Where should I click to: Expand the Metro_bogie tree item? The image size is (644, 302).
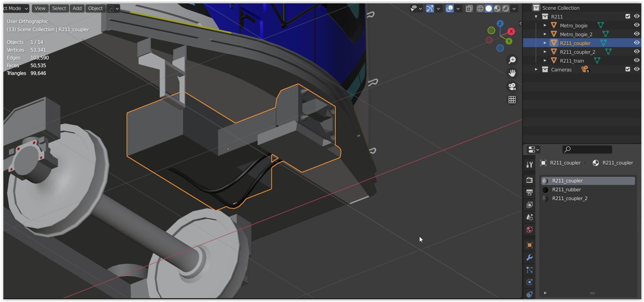click(545, 25)
